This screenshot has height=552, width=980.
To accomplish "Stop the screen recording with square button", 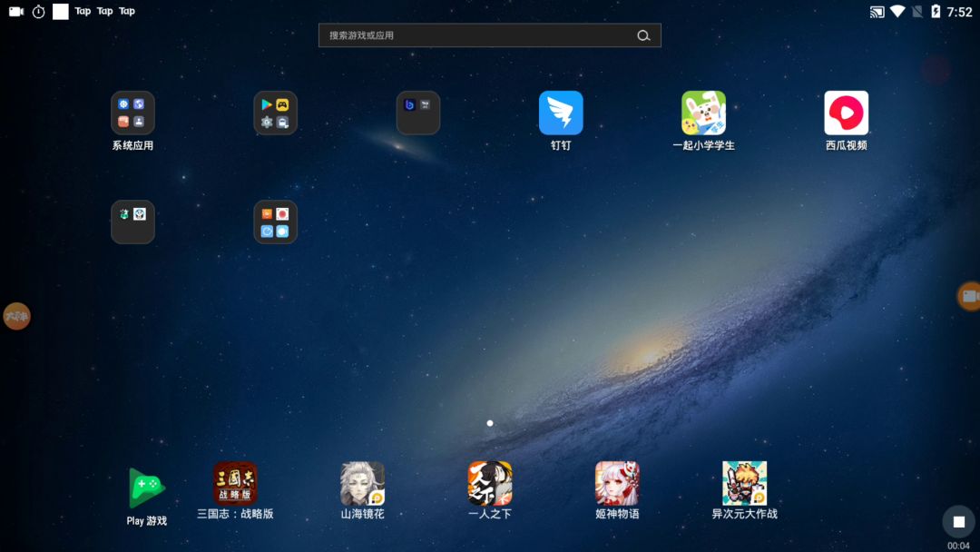I will [x=959, y=521].
